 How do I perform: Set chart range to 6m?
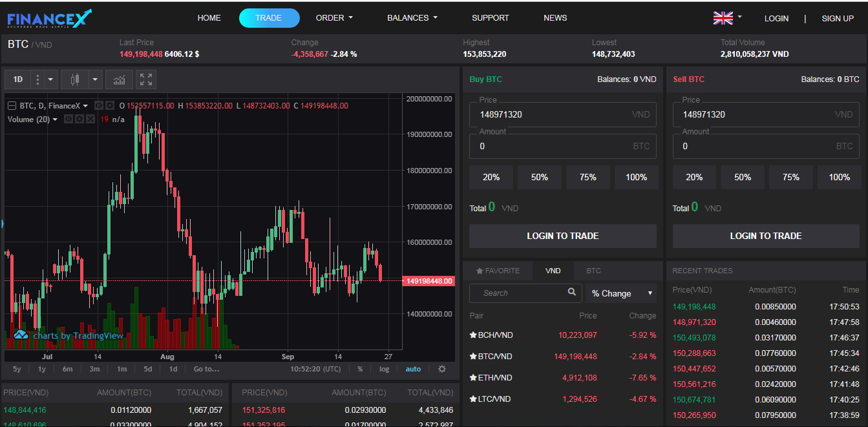tap(68, 369)
